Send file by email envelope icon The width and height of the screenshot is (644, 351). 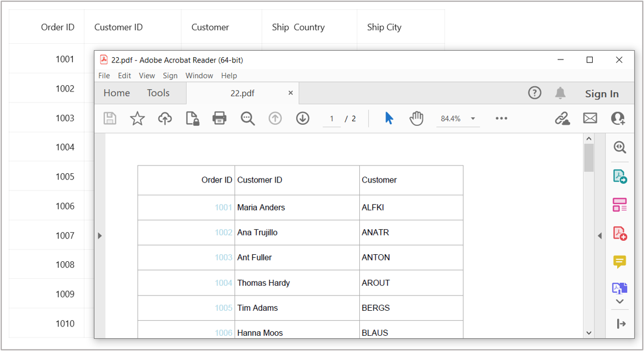click(590, 118)
